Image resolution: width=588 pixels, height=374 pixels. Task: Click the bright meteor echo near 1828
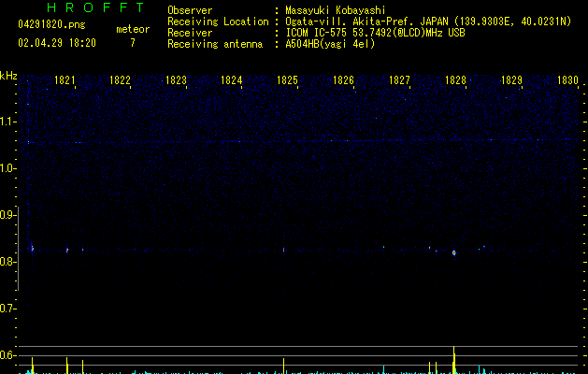pyautogui.click(x=454, y=252)
